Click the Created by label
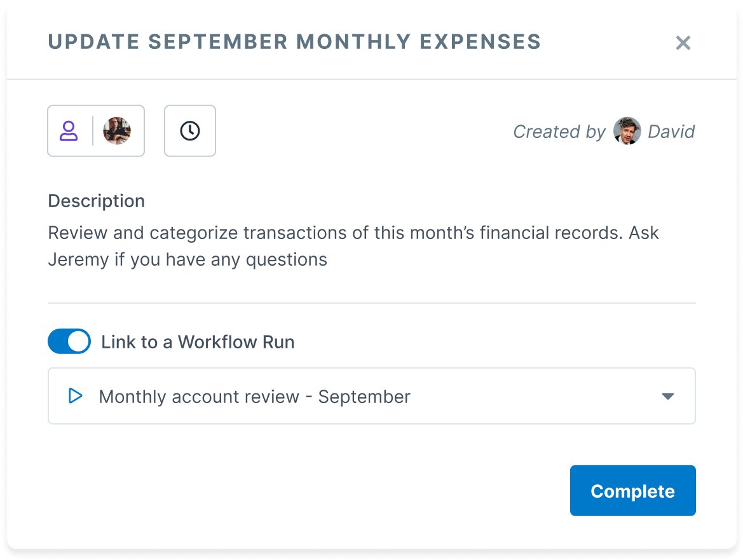Viewport: 743px width, 560px height. coord(559,131)
